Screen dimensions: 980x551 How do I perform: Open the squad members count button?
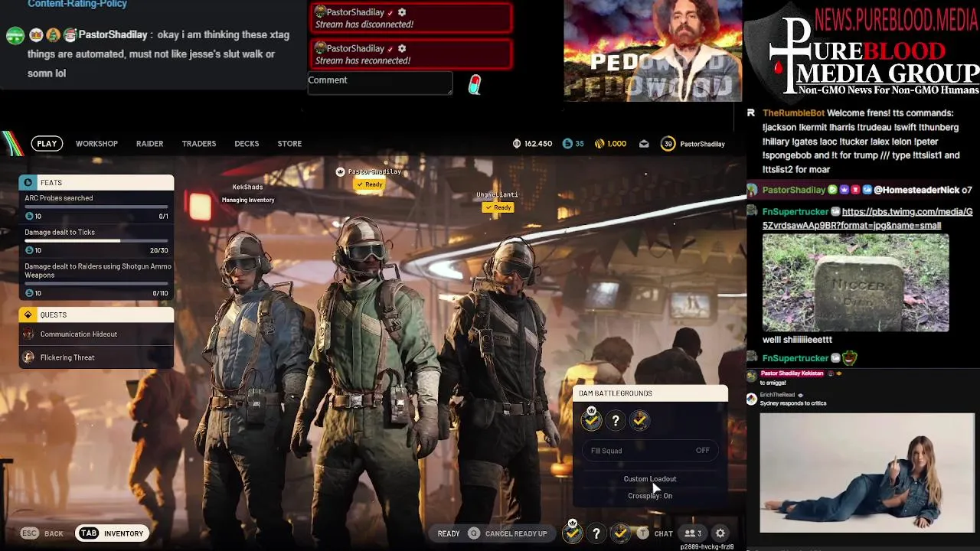[693, 533]
